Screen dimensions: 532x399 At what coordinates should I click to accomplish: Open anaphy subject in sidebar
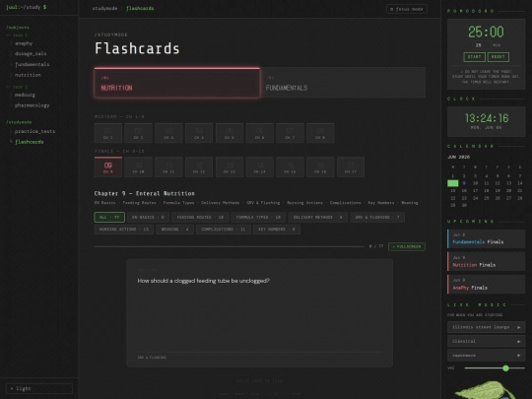click(x=24, y=43)
